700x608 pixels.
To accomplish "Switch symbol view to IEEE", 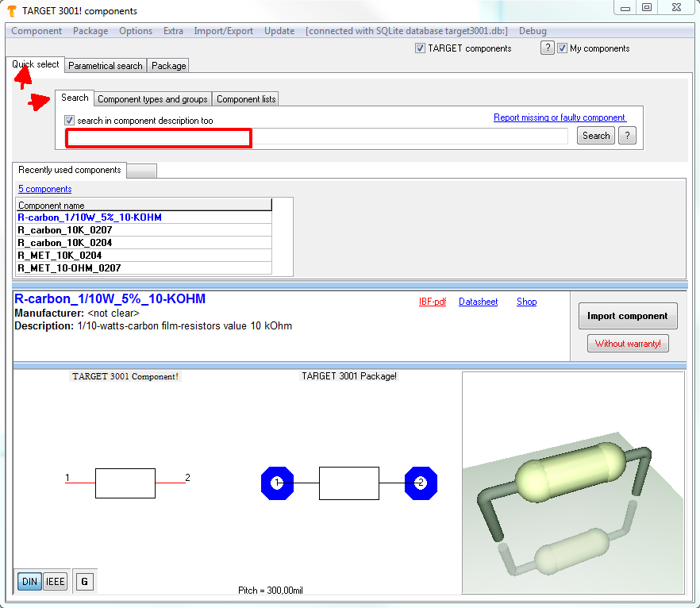I will click(x=55, y=582).
